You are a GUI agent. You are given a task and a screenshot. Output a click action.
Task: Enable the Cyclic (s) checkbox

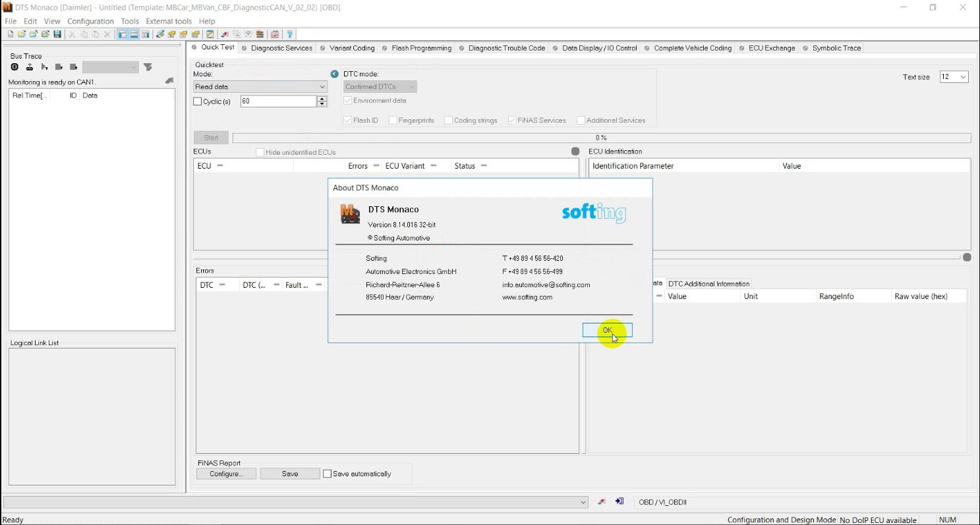[x=197, y=101]
